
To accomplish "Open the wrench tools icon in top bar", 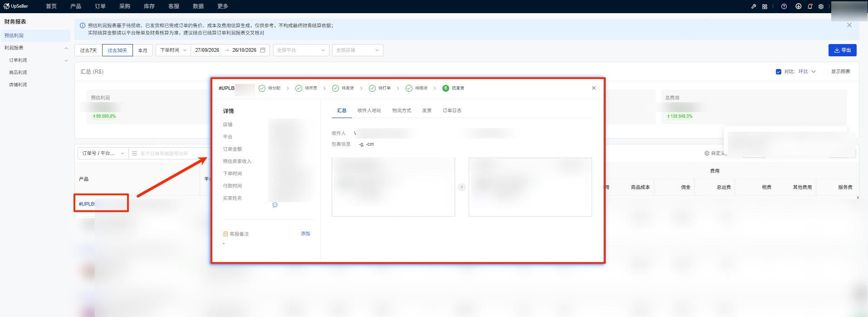I will tap(754, 6).
